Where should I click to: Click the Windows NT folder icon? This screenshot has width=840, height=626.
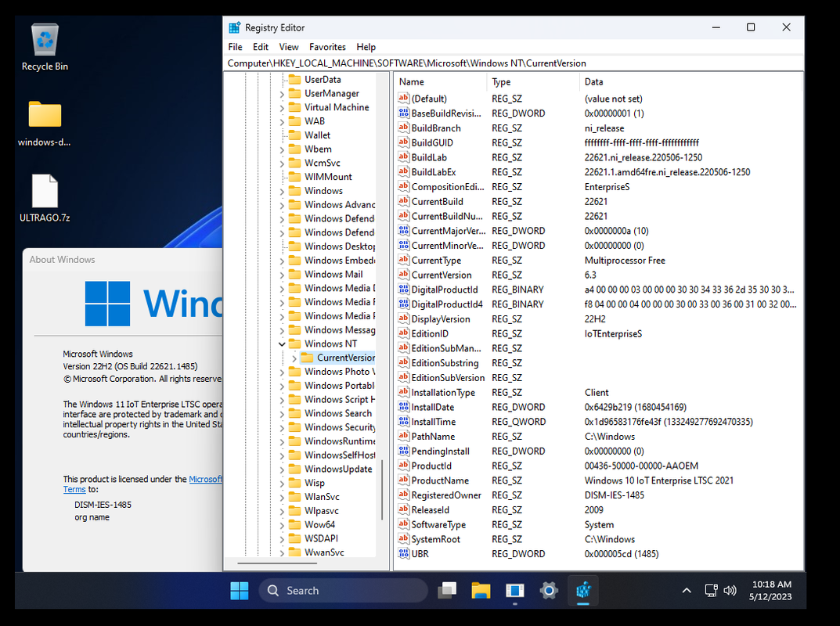click(294, 344)
